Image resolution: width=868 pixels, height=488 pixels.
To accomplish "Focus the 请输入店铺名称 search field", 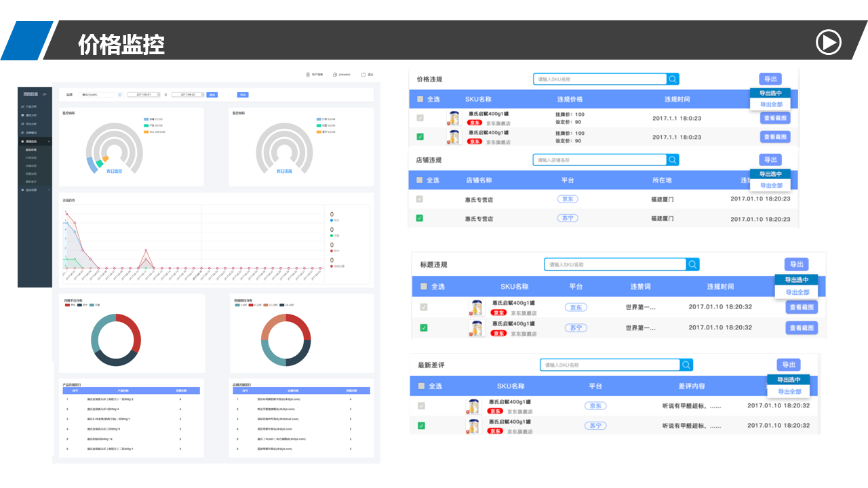I will [600, 160].
